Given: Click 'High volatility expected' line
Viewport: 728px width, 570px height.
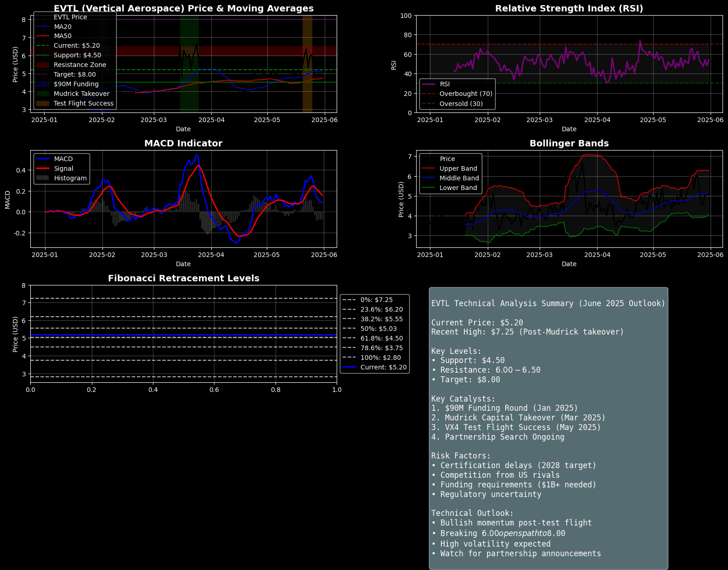Looking at the screenshot, I should pos(491,544).
